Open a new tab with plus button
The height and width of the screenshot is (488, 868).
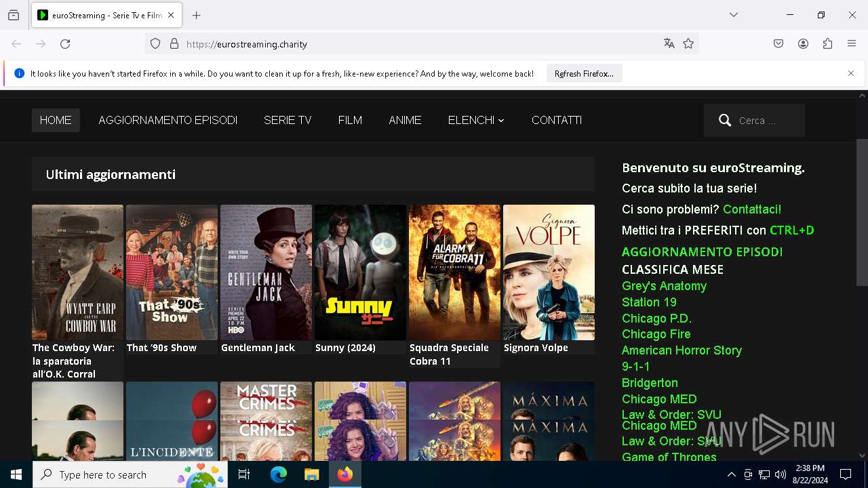197,15
